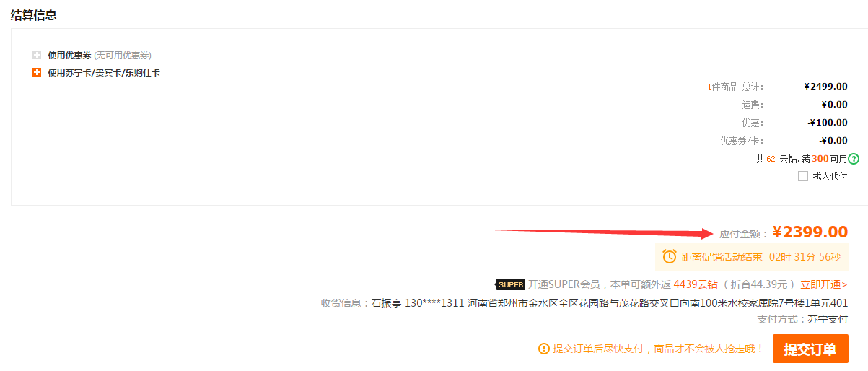868x371 pixels.
Task: Open the 使用优惠券 coupon section label
Action: [x=69, y=55]
